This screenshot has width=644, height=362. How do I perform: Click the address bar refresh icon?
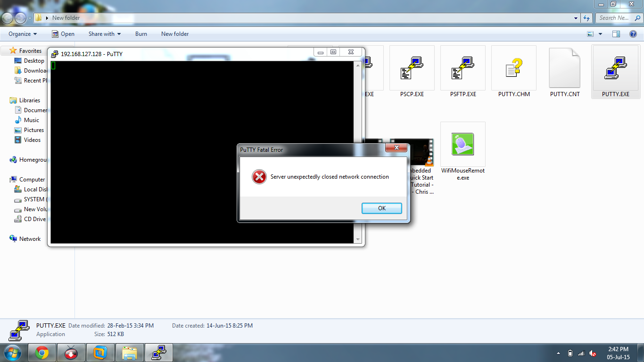coord(586,18)
